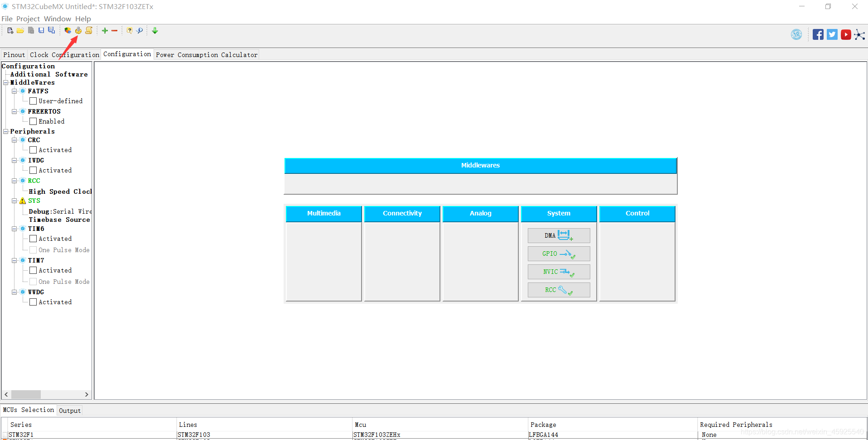The height and width of the screenshot is (440, 868).
Task: Activate the CRC checkbox
Action: pos(33,150)
